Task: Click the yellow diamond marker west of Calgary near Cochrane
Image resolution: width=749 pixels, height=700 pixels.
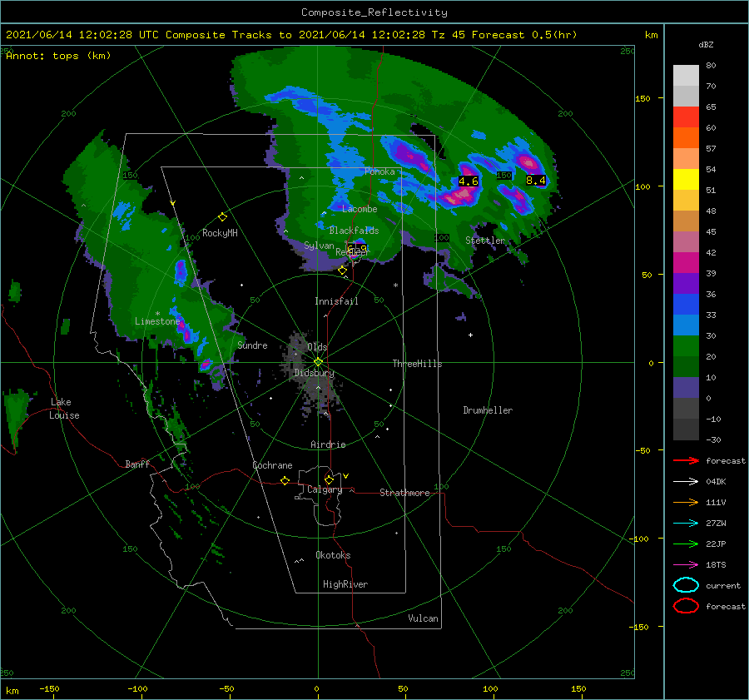Action: [x=285, y=481]
